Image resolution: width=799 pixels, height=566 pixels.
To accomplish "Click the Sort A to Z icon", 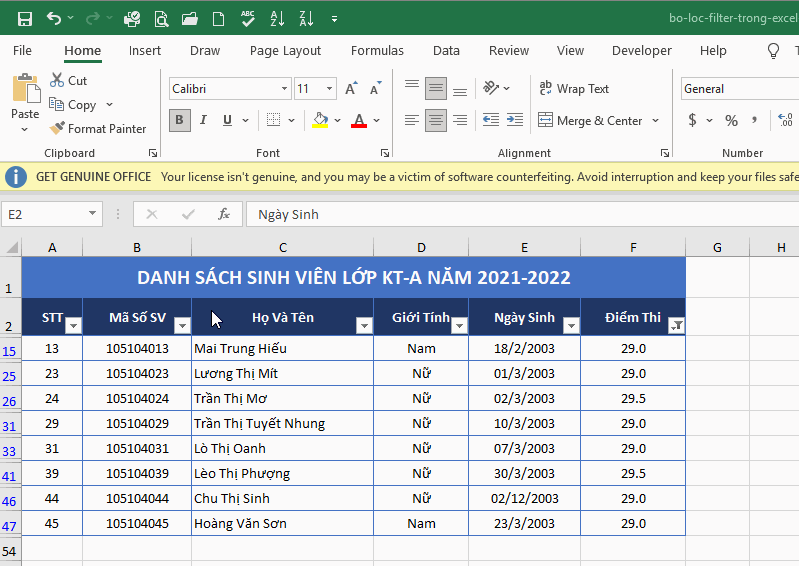I will click(277, 19).
